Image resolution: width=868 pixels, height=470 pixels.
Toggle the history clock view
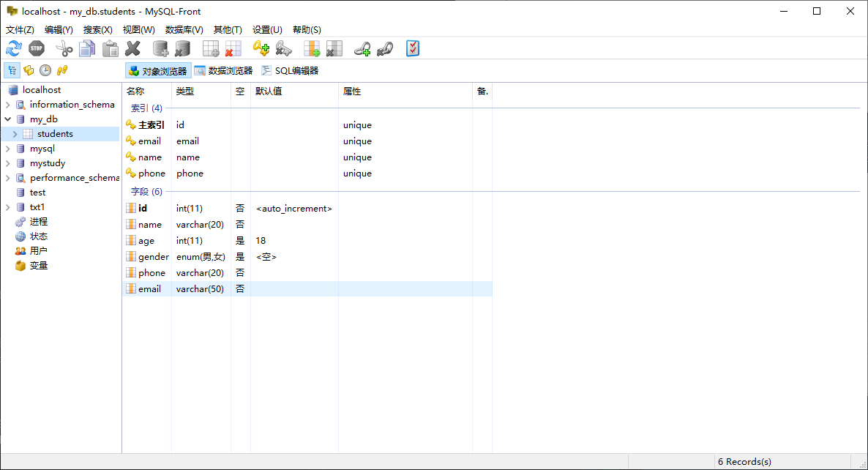[x=45, y=70]
